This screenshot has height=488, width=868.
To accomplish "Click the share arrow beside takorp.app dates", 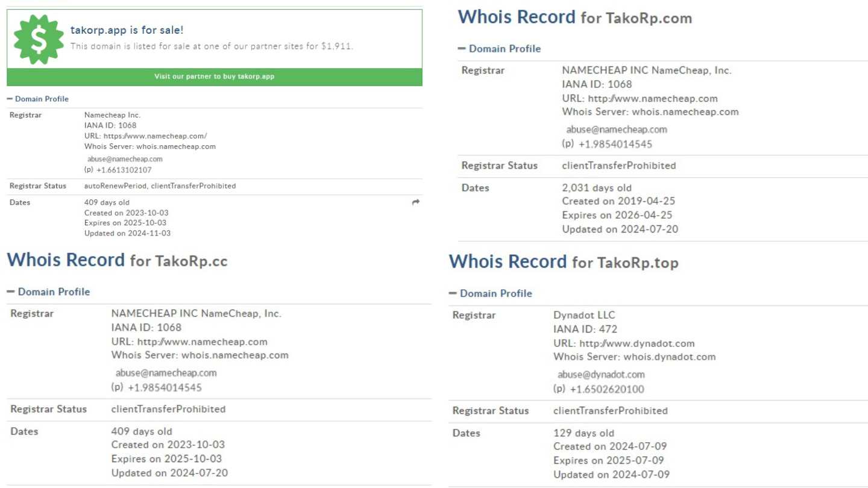I will click(x=415, y=202).
